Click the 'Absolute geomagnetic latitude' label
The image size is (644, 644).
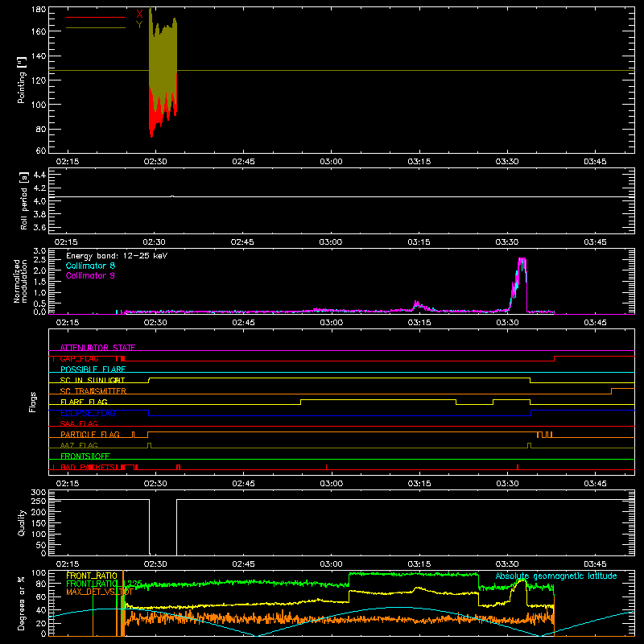(x=556, y=576)
